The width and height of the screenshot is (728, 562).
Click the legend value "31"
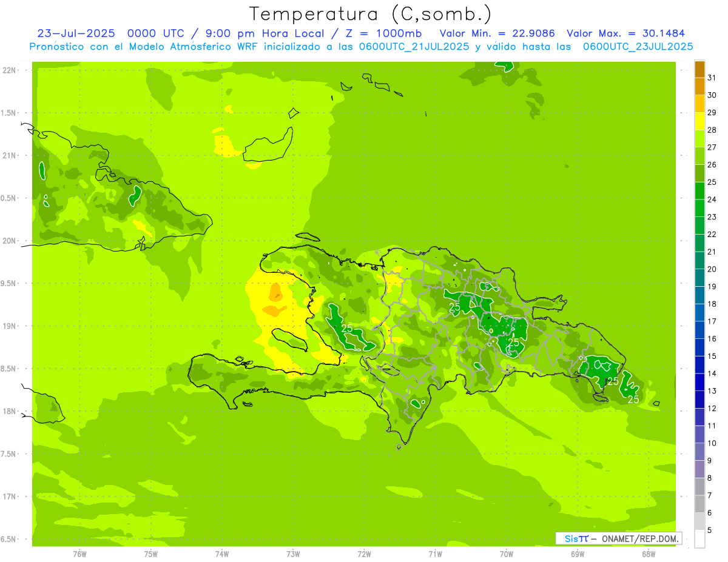[712, 78]
